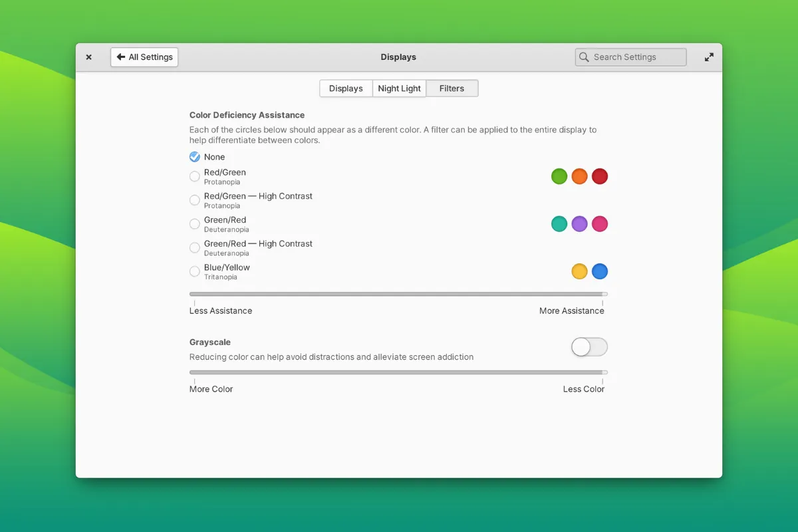Image resolution: width=798 pixels, height=532 pixels.
Task: Enable the Grayscale switch
Action: point(589,346)
